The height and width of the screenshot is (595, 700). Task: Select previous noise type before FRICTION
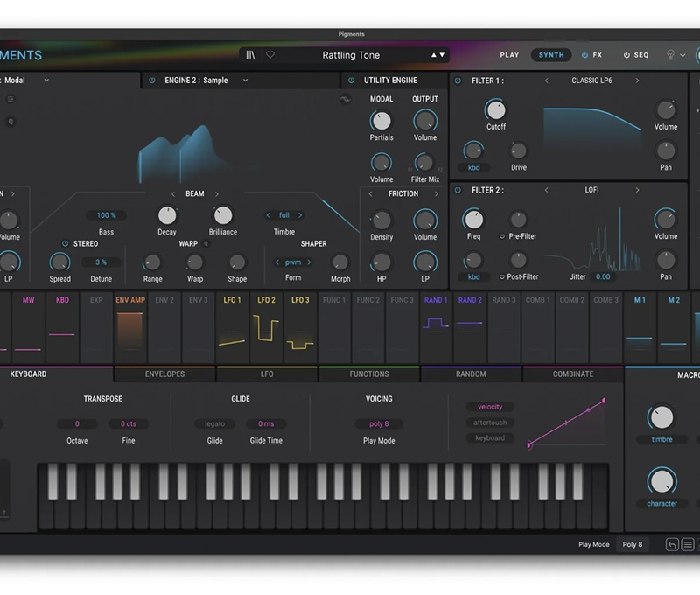[x=370, y=193]
